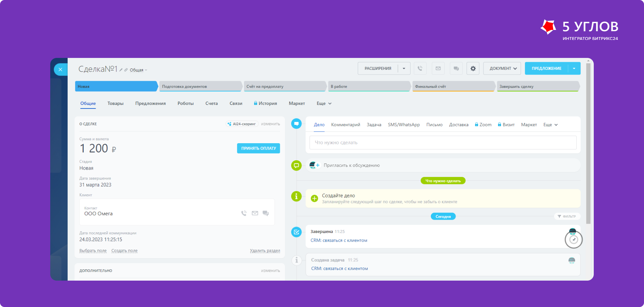Select Подготовка документов stage
Screen dimensions: 644x307
[201, 86]
